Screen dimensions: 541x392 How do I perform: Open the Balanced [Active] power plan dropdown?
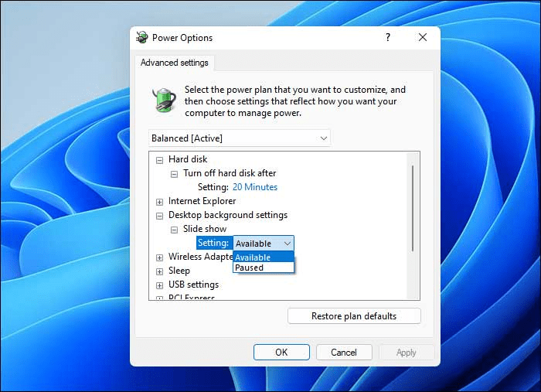point(239,138)
